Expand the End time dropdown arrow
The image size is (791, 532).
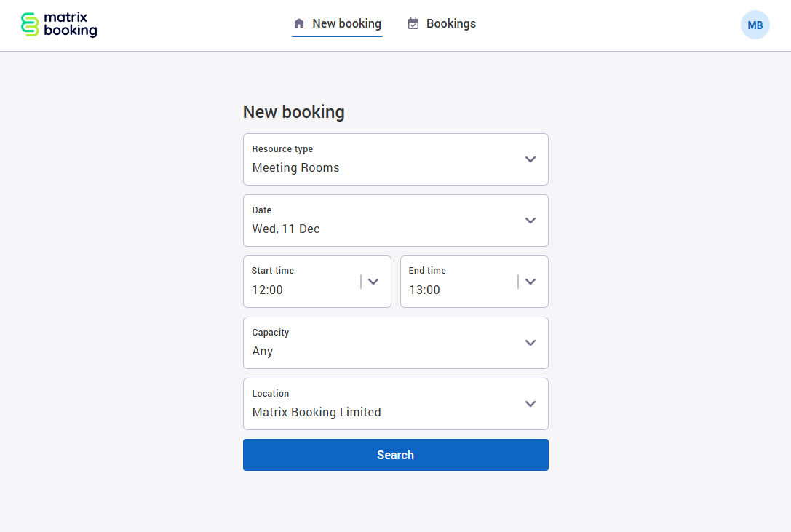click(x=530, y=282)
